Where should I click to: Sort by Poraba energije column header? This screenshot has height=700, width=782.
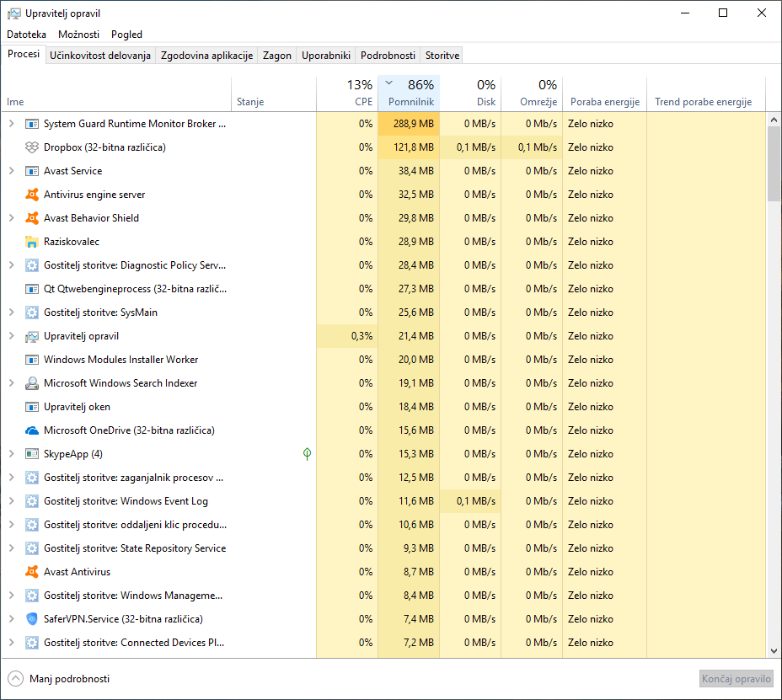click(x=604, y=94)
